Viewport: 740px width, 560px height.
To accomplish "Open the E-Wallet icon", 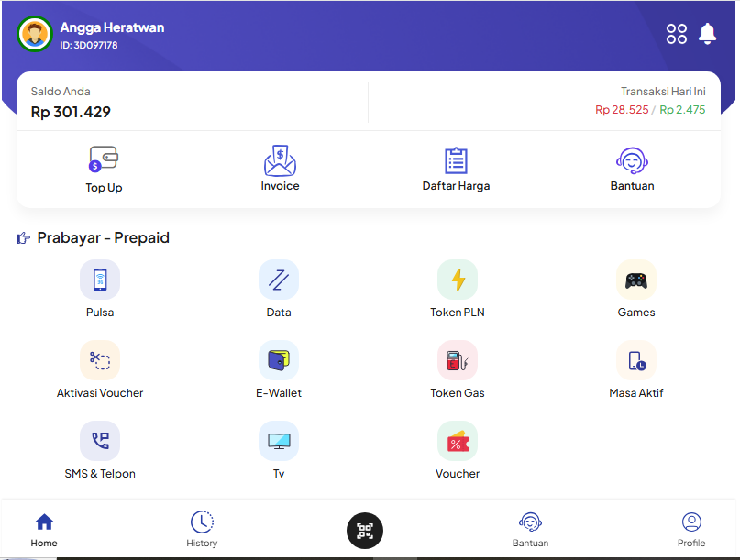I will (279, 360).
